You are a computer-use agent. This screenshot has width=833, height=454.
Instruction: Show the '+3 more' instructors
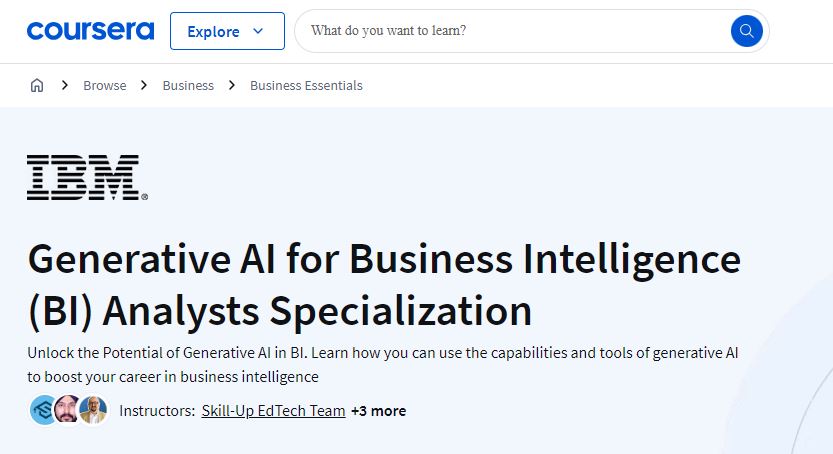379,411
